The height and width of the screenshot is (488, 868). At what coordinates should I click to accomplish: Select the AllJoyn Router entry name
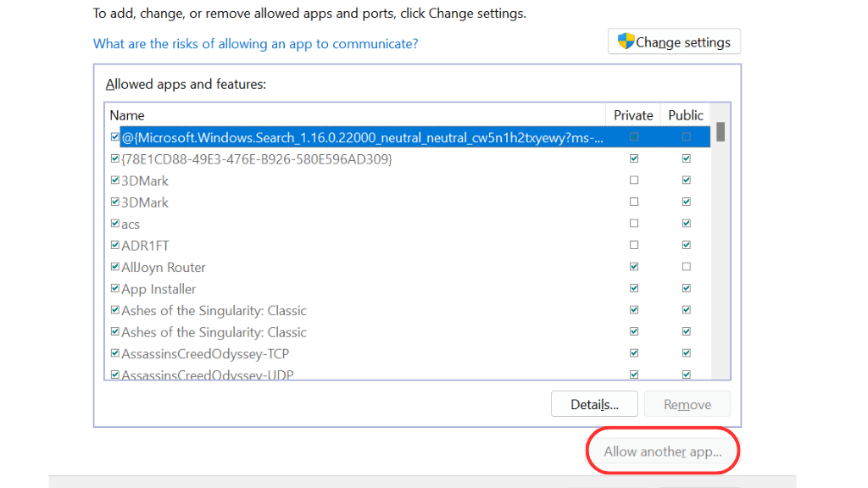164,267
